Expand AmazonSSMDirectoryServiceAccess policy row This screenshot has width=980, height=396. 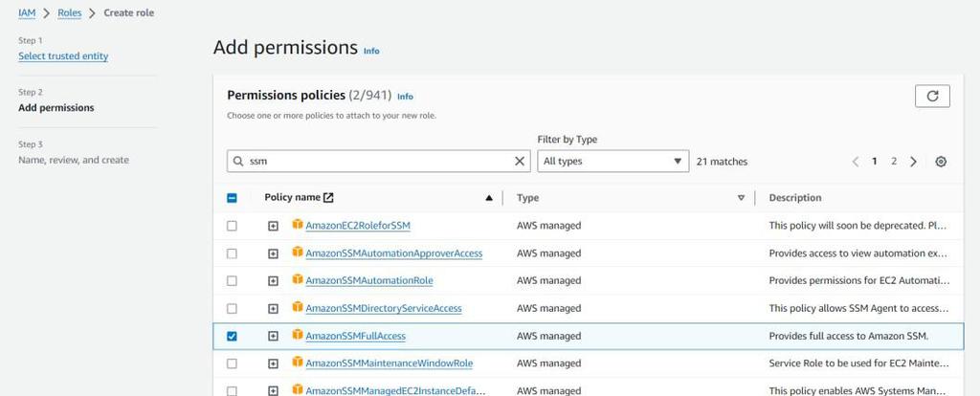click(x=273, y=309)
